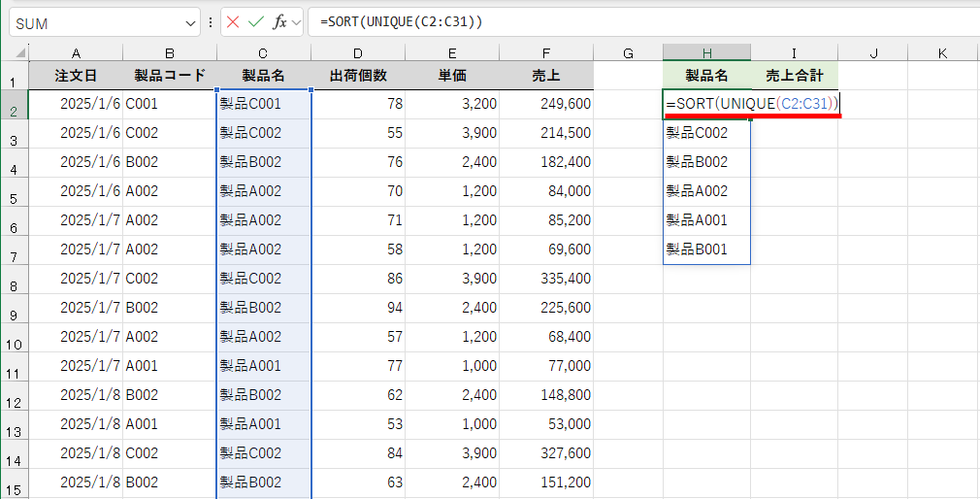Select column G header
The height and width of the screenshot is (499, 980).
point(628,53)
